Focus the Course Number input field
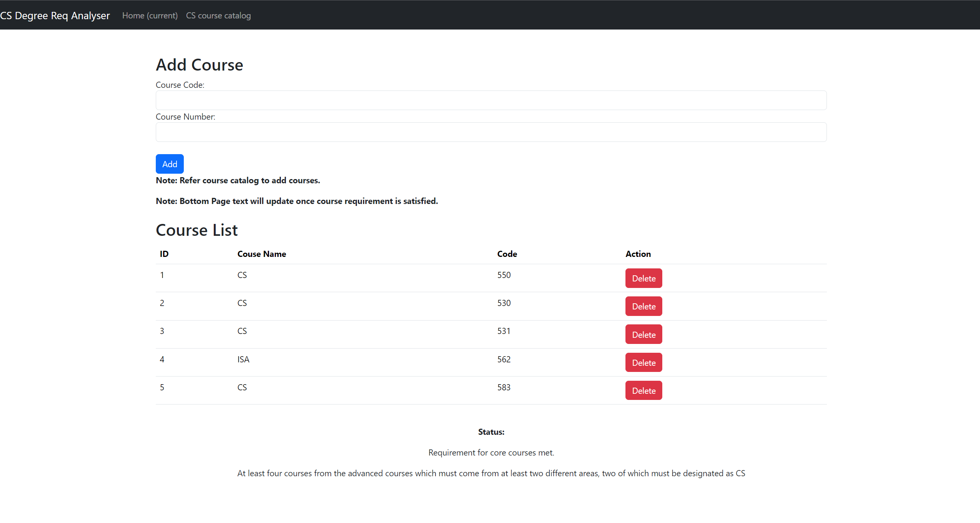The height and width of the screenshot is (523, 980). [x=491, y=132]
